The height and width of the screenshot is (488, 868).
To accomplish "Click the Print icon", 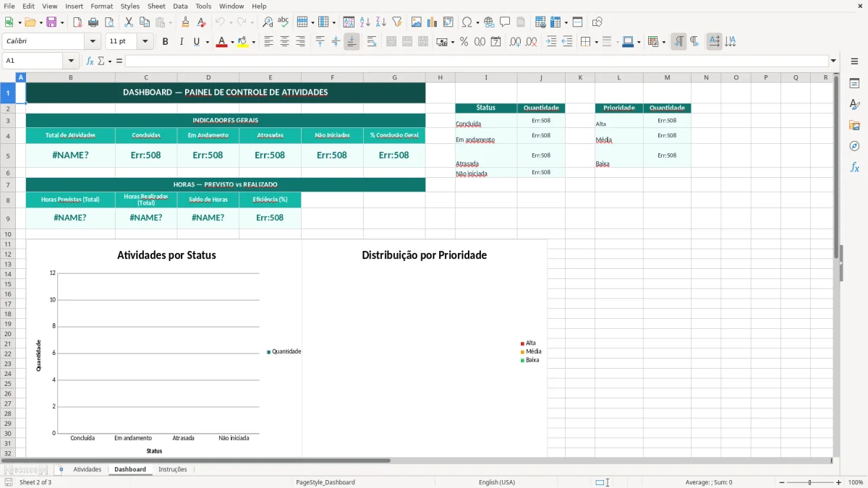I will tap(93, 22).
